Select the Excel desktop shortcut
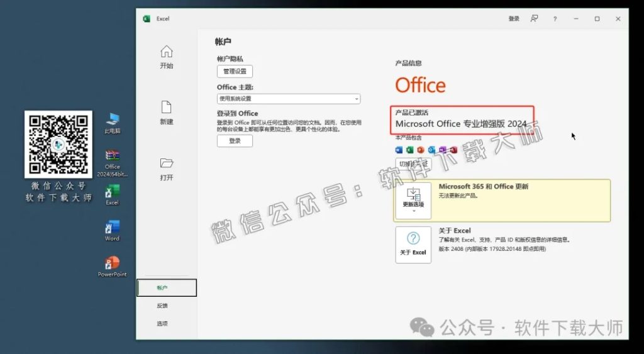 point(112,195)
